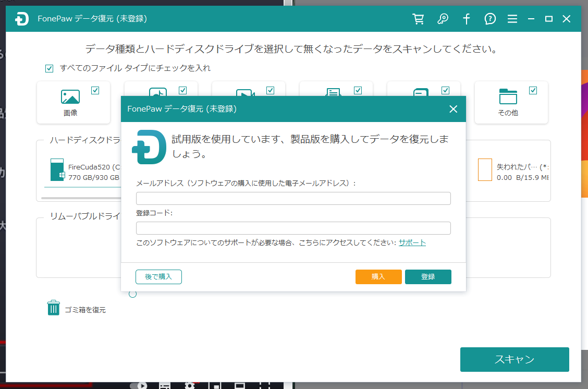Screen dimensions: 588x389
Task: Click the trash can icon
Action: (53, 308)
